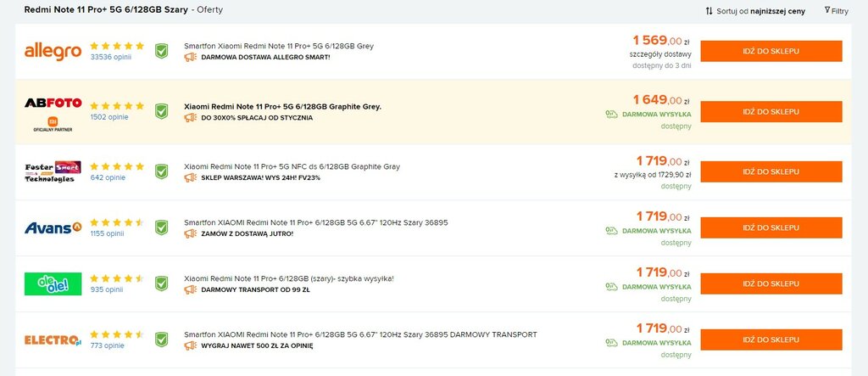Click the 1 649,00 zł price

[661, 100]
